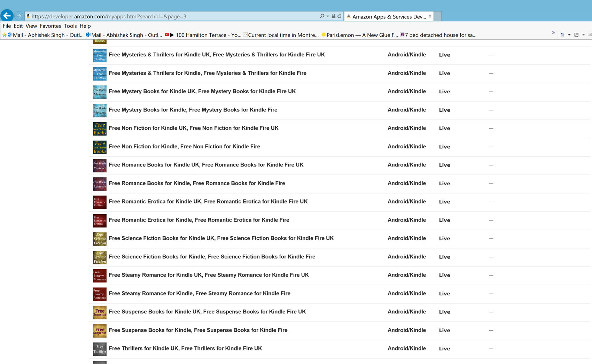Select the Amazon Apps & Services Dev tab
Viewport: 592px width, 364px height.
click(388, 16)
